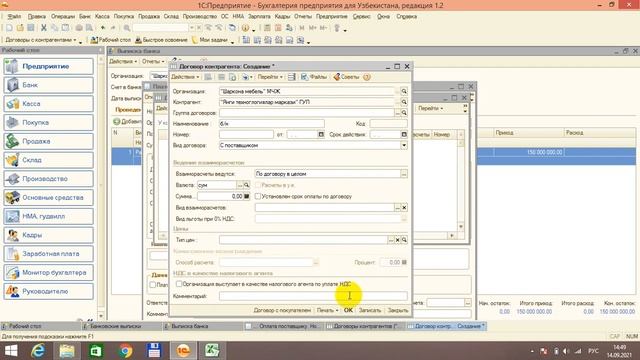This screenshot has height=360, width=640.
Task: Clear the Вид взаиморасчетов field
Action: (x=404, y=208)
